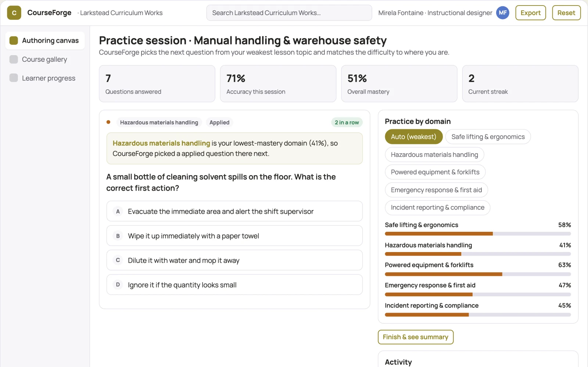The width and height of the screenshot is (588, 367).
Task: Click the Activity panel heading
Action: coord(398,362)
